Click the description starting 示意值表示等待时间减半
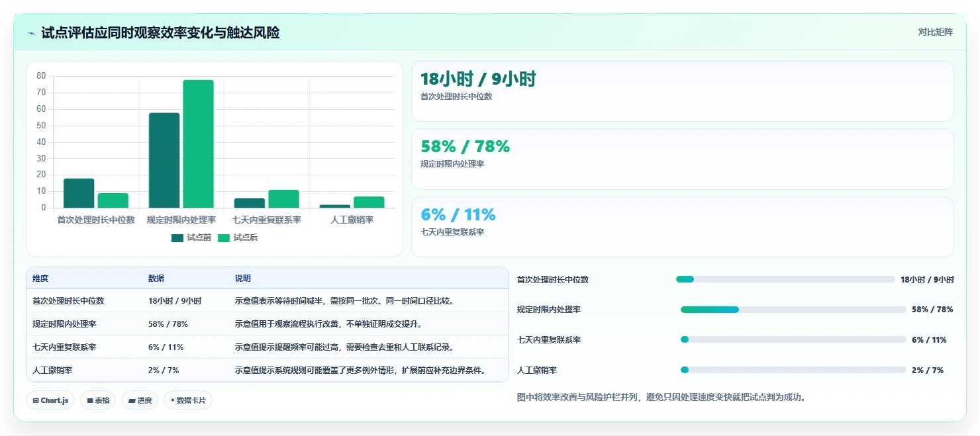 344,301
